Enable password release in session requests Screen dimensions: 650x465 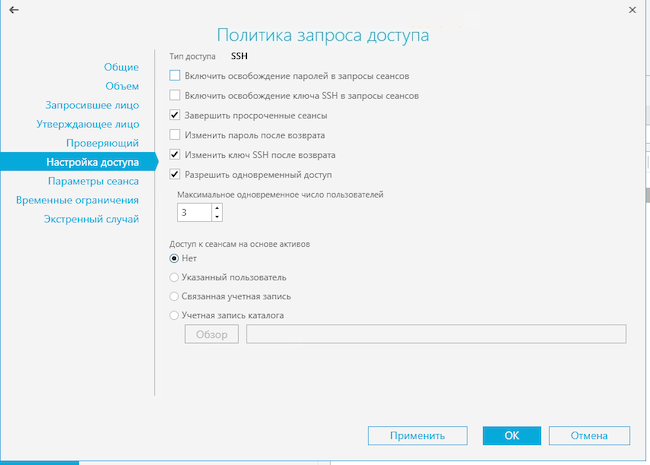pos(175,76)
